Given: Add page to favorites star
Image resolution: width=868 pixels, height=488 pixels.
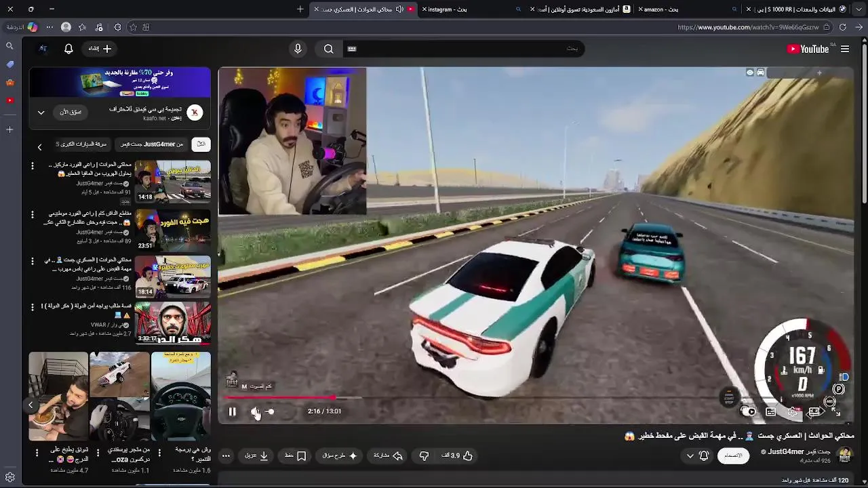Looking at the screenshot, I should click(133, 27).
